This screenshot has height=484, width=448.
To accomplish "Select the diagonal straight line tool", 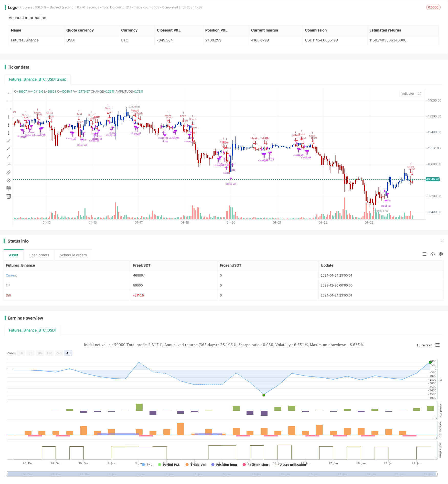I will coord(9,141).
